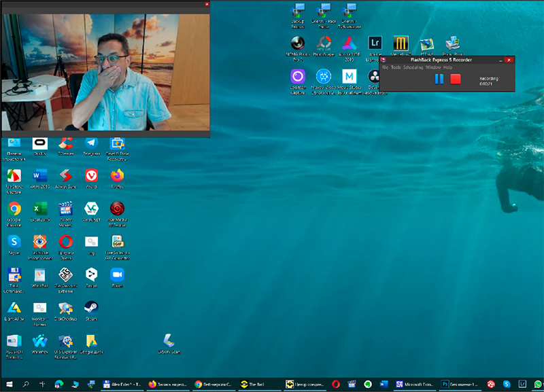Select the Steam desktop icon
This screenshot has width=544, height=392.
point(91,307)
